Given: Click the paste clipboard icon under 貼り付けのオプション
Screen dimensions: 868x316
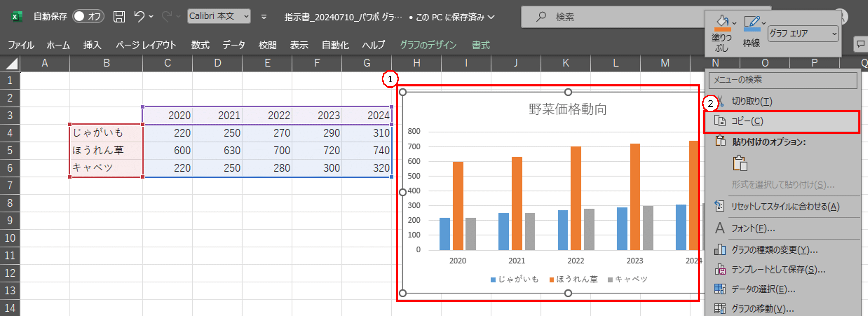Looking at the screenshot, I should (x=740, y=163).
